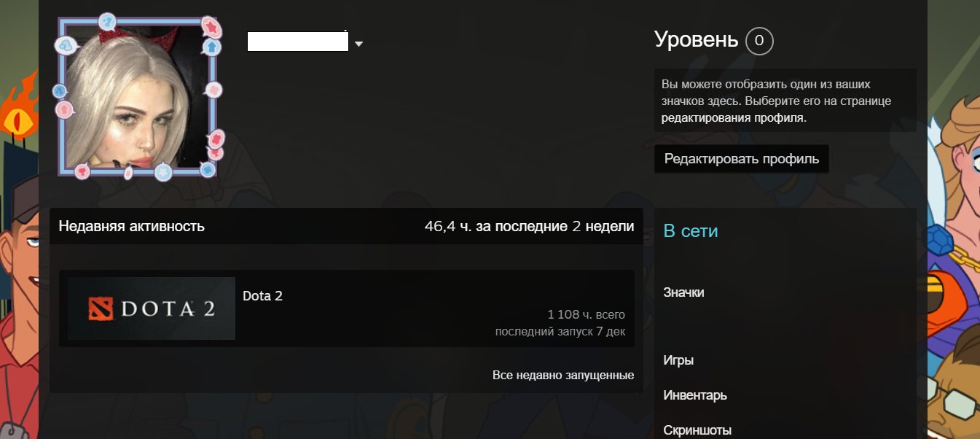Expand the profile name menu caret
980x439 pixels.
[x=358, y=44]
